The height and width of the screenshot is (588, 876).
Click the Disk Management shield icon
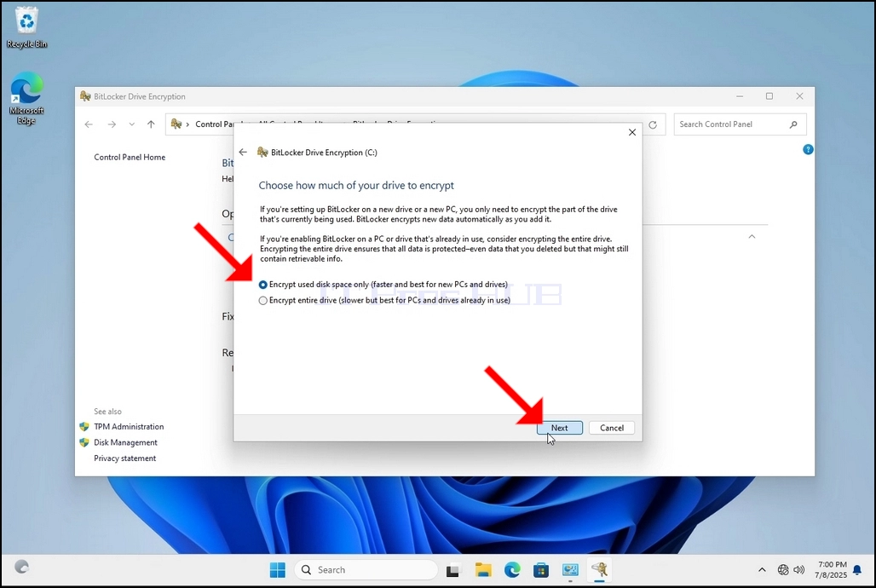point(84,442)
